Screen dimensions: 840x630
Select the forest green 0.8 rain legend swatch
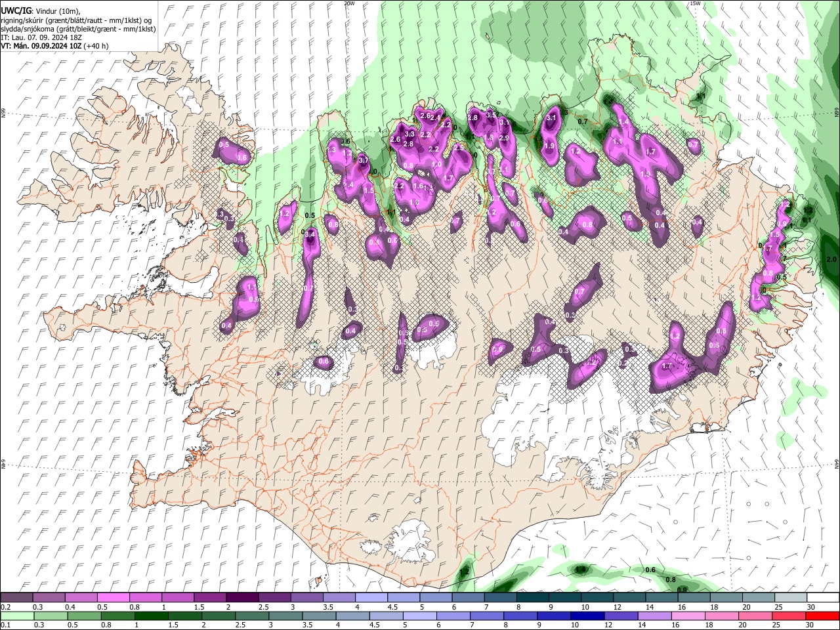pos(117,616)
